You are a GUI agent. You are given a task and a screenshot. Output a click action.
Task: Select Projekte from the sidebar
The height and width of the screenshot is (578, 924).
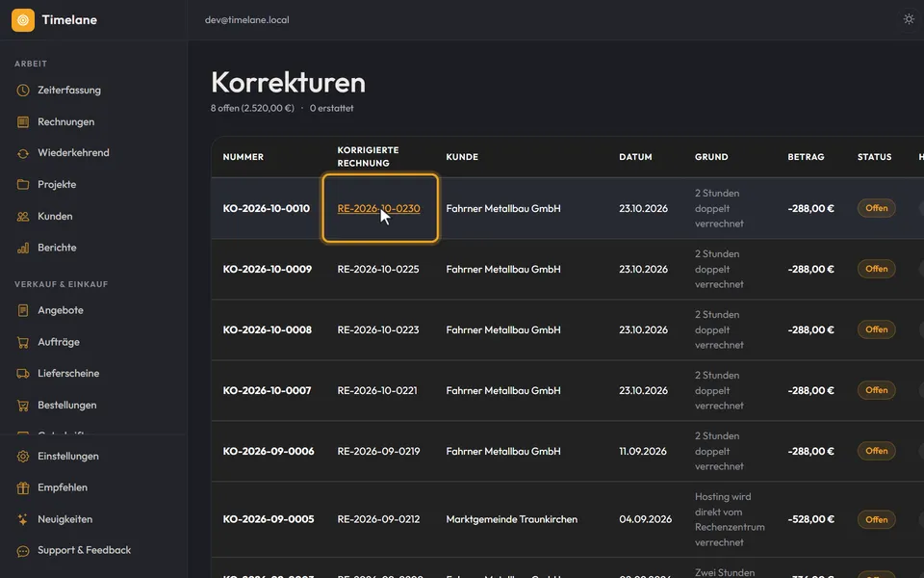(57, 185)
